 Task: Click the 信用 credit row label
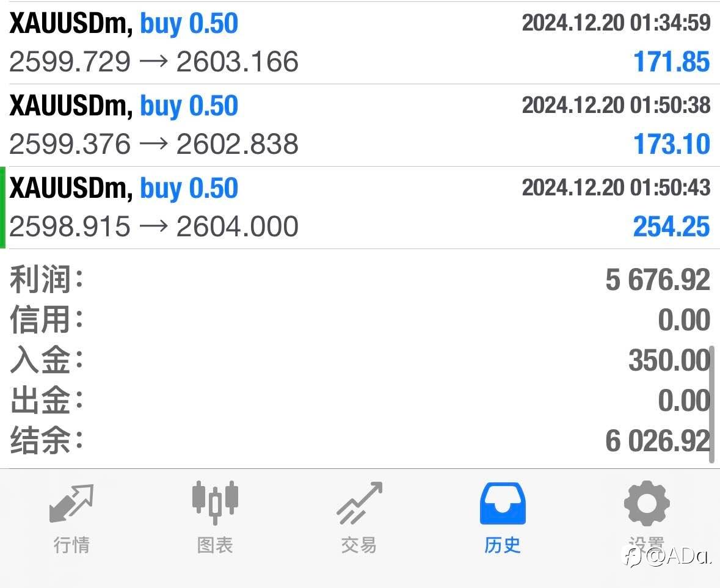(x=46, y=321)
